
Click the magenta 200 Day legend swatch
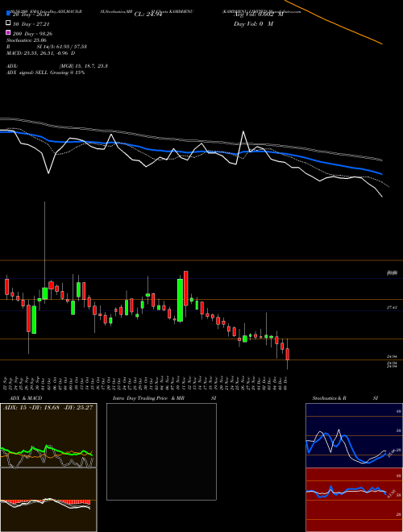coord(8,32)
